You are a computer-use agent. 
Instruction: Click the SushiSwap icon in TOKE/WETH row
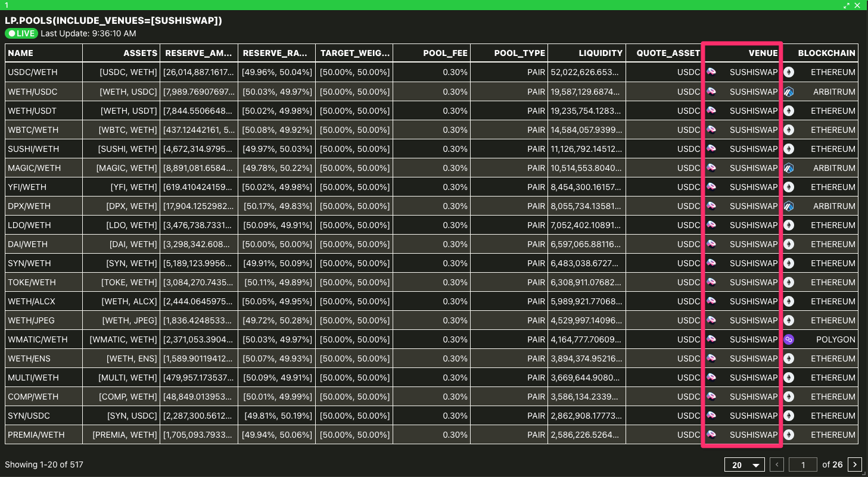coord(711,282)
